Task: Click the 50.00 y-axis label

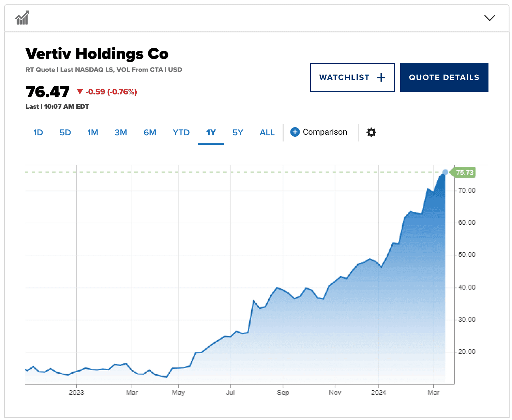Action: [467, 255]
